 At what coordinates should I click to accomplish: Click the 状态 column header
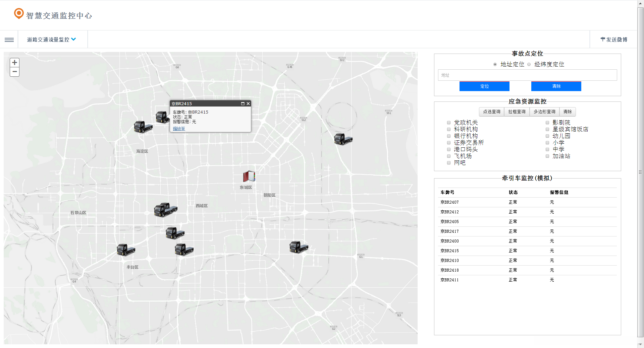click(x=513, y=192)
